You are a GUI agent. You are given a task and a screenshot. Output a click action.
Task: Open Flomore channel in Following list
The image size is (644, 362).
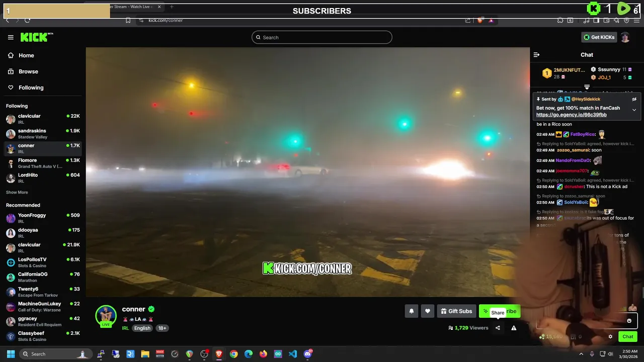pos(43,163)
